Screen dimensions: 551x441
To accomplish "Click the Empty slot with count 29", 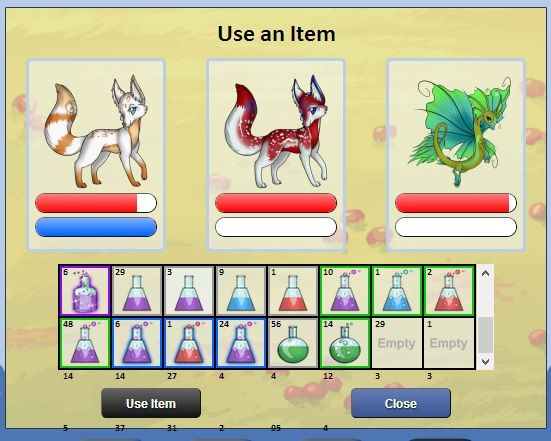I will tap(397, 343).
